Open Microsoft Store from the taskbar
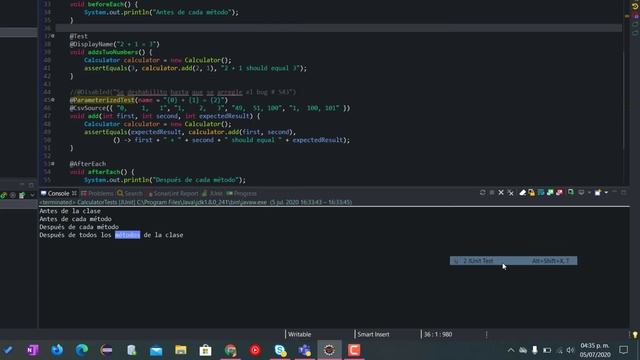640x360 pixels. (x=205, y=350)
